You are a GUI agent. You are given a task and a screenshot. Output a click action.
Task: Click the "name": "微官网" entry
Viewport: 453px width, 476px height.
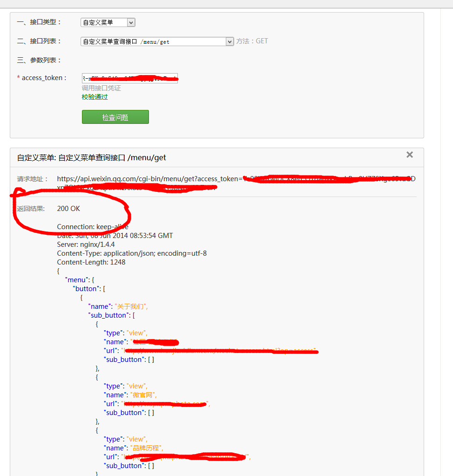coord(130,395)
